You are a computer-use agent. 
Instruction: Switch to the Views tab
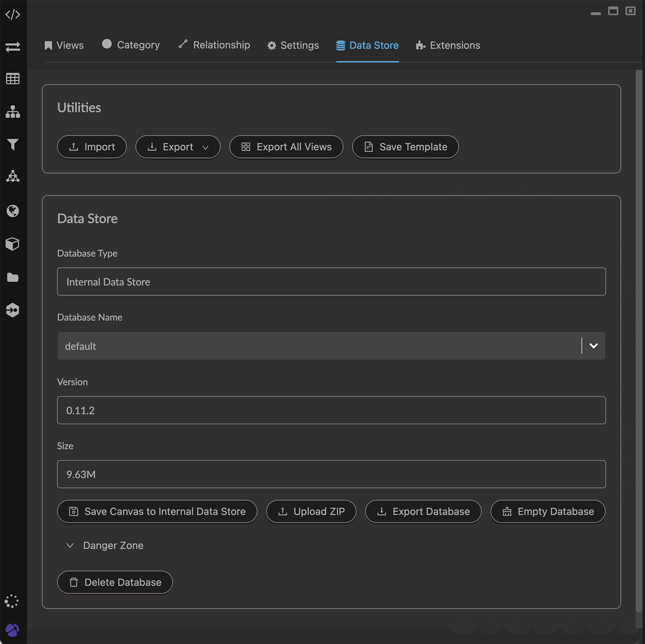tap(64, 45)
